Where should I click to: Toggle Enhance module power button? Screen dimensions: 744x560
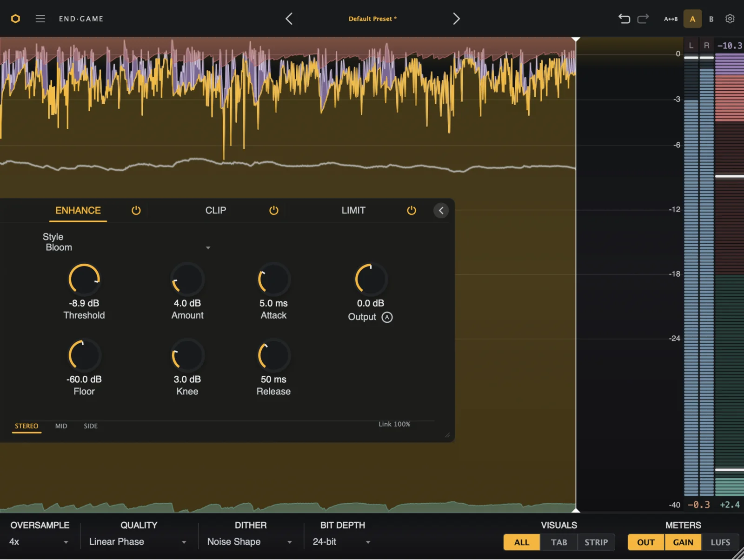coord(136,210)
